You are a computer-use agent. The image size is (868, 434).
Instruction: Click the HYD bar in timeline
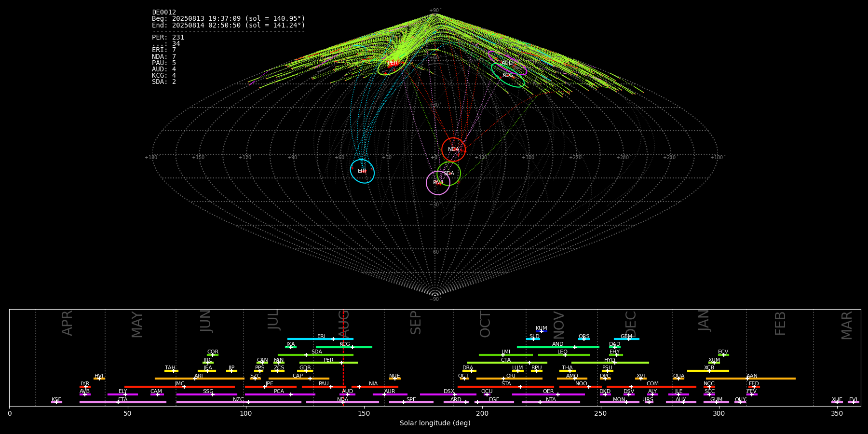(610, 363)
